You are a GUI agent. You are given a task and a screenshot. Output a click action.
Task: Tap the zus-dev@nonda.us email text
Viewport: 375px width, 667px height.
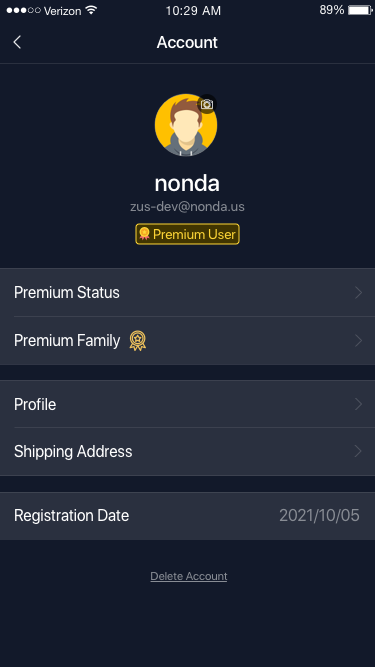tap(187, 207)
